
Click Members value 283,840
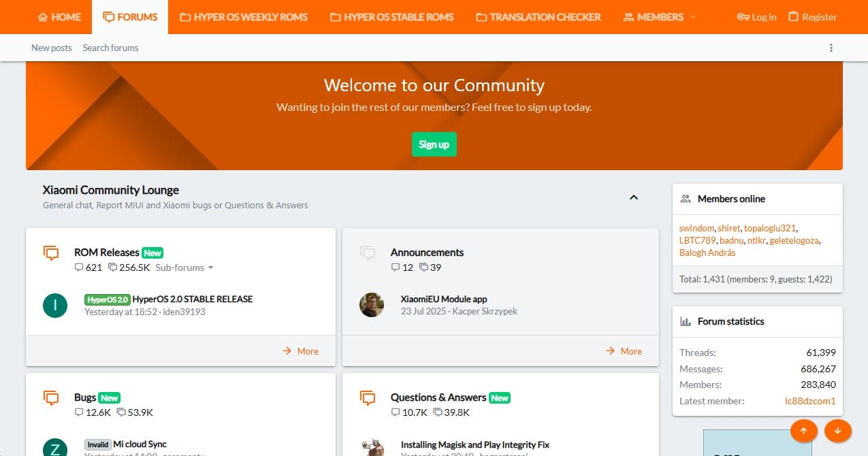click(818, 385)
